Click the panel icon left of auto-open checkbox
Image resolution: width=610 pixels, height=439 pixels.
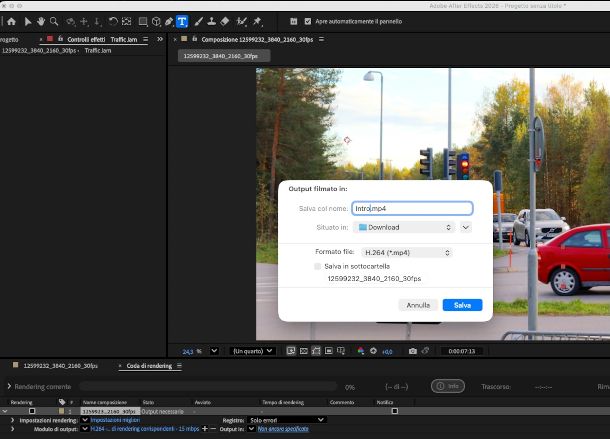tap(294, 21)
